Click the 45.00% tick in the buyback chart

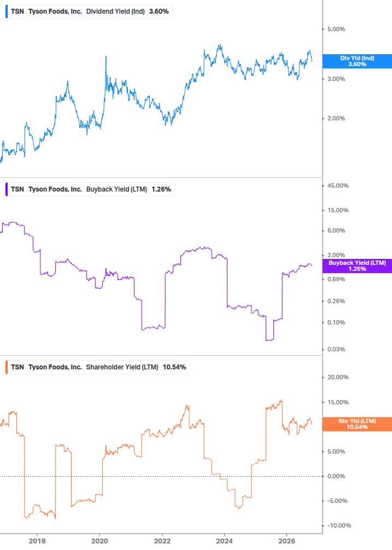(338, 186)
